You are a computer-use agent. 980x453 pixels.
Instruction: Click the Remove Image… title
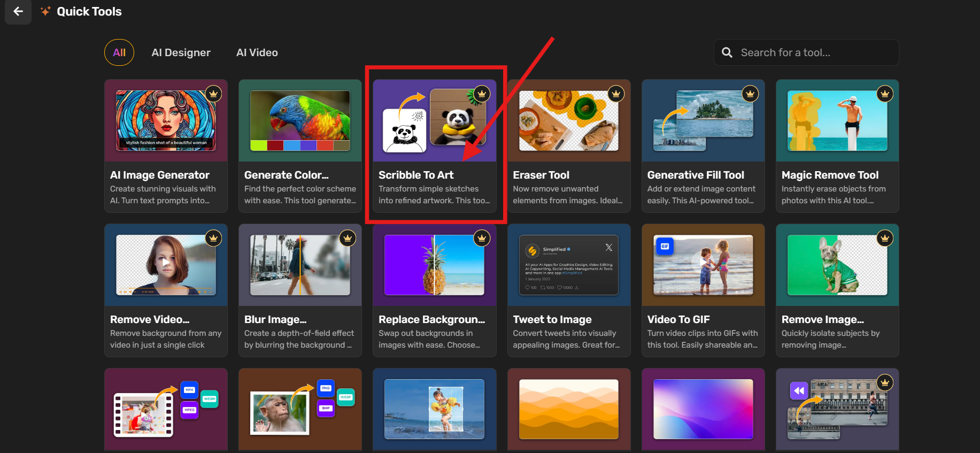[x=823, y=319]
